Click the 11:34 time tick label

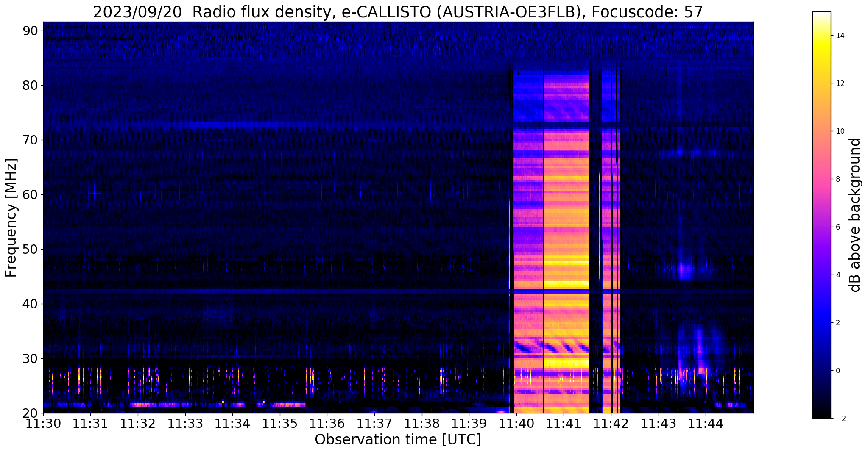[232, 423]
